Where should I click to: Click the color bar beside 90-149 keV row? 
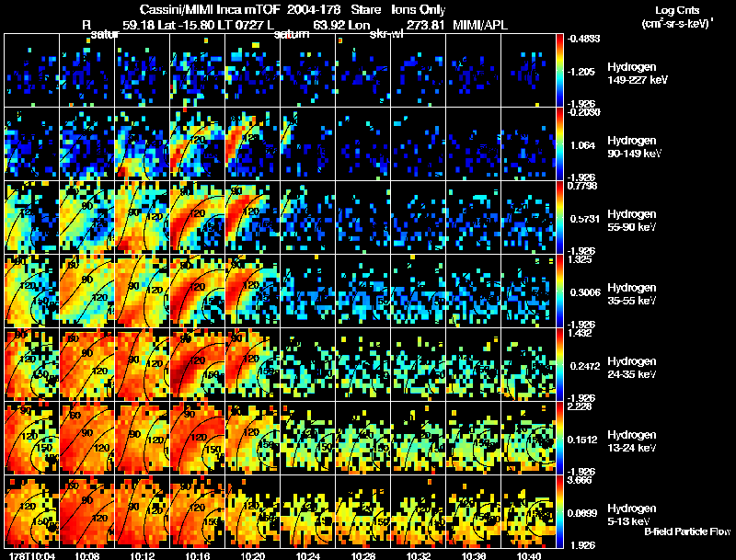tap(559, 144)
